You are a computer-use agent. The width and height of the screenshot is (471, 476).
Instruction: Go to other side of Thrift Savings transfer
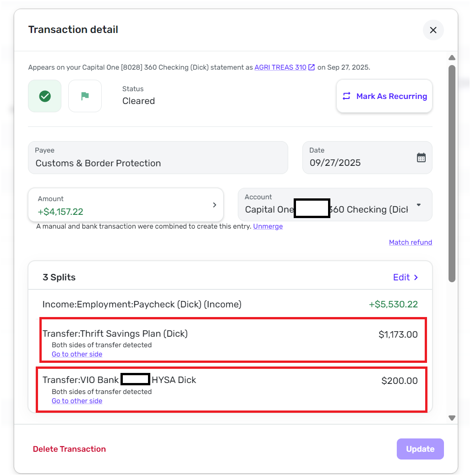coord(77,354)
